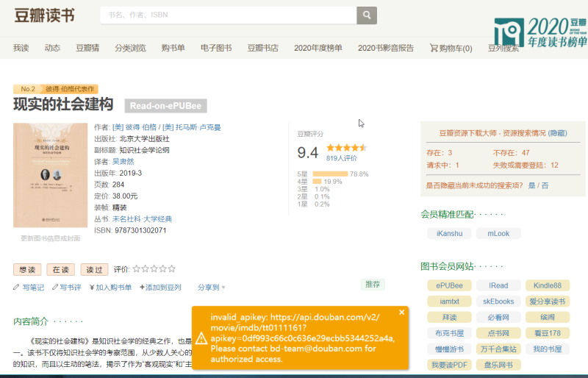The width and height of the screenshot is (588, 378).
Task: Rate the book four stars
Action: [x=162, y=268]
